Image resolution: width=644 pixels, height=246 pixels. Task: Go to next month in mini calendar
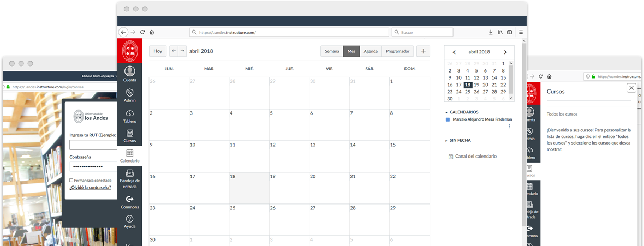pos(505,52)
